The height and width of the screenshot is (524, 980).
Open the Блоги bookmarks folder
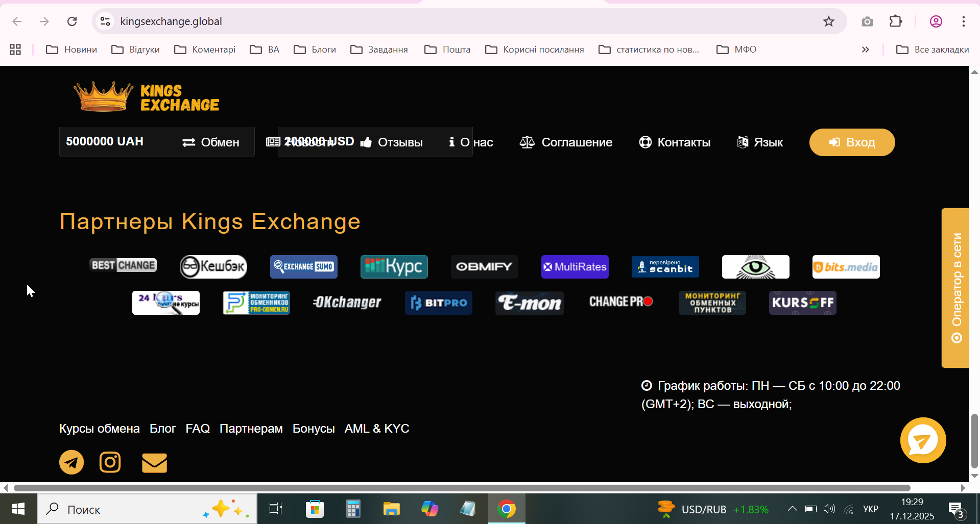315,49
